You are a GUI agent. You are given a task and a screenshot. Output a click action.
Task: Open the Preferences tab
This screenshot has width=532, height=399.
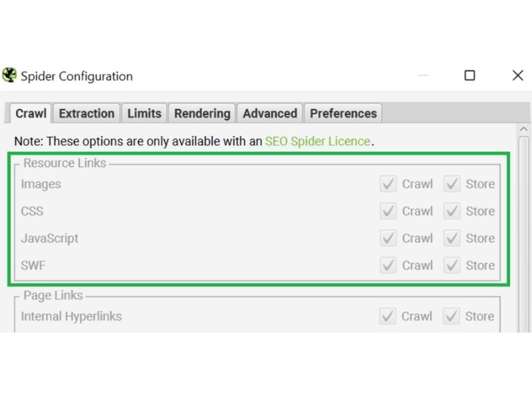click(343, 113)
